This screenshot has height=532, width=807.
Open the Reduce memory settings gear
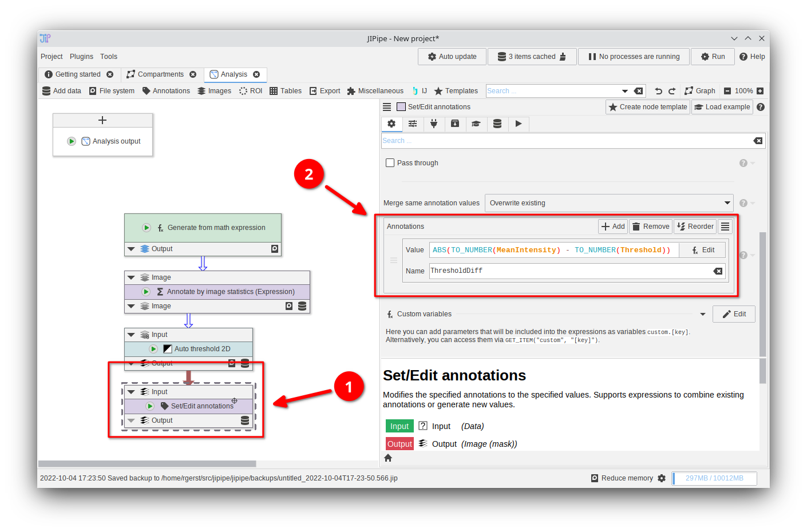click(x=662, y=478)
